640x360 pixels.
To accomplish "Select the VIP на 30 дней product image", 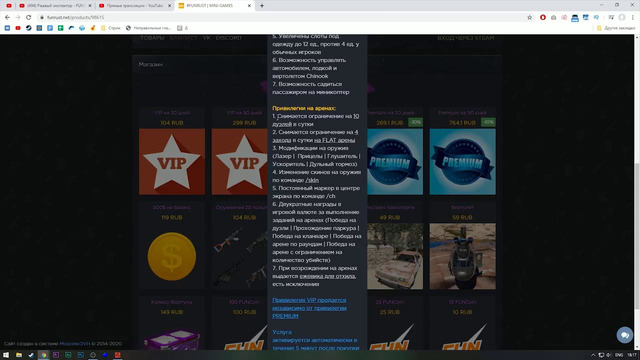I will pyautogui.click(x=172, y=162).
